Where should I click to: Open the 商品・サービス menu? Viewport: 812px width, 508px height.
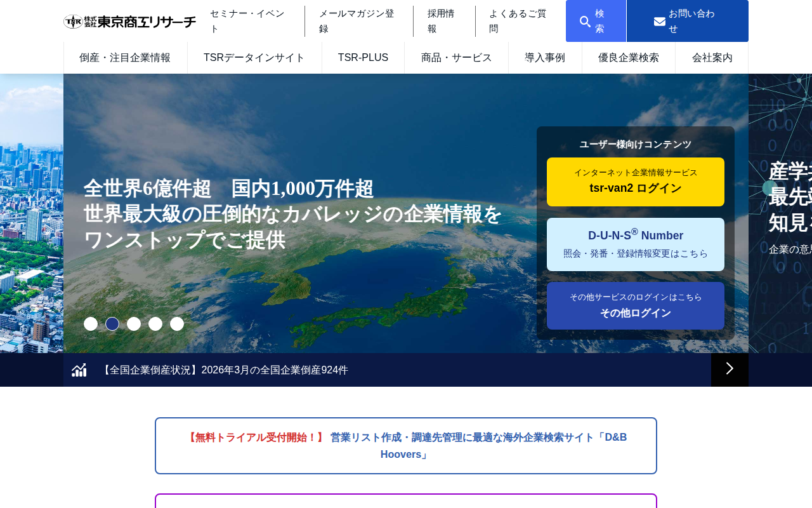click(x=457, y=58)
